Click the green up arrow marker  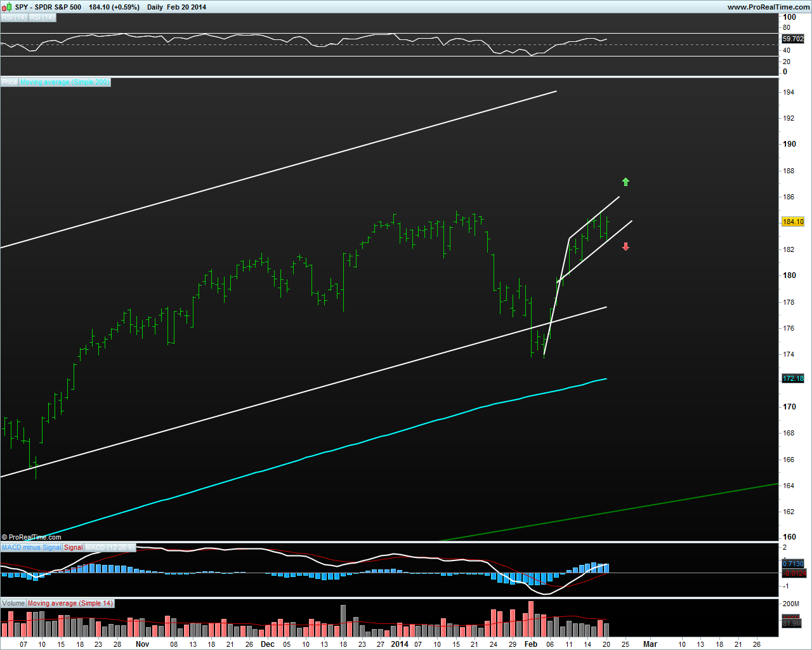coord(625,182)
